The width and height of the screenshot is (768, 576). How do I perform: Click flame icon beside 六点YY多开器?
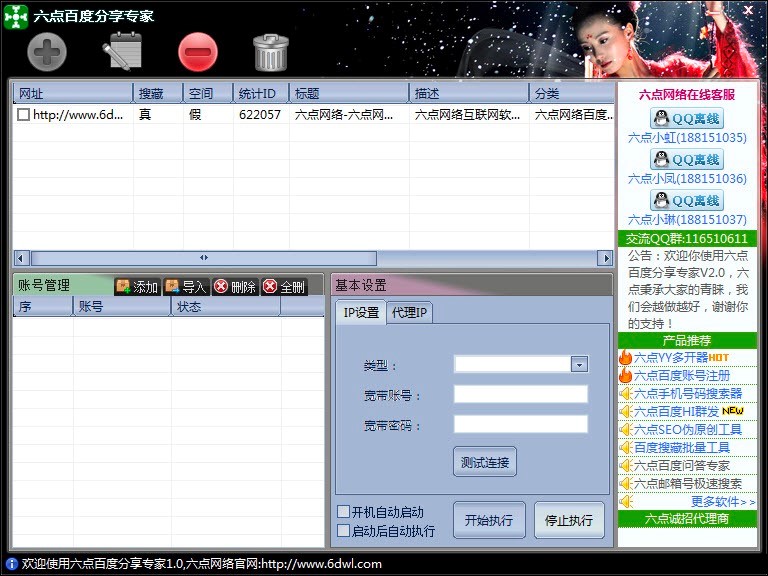tap(625, 357)
